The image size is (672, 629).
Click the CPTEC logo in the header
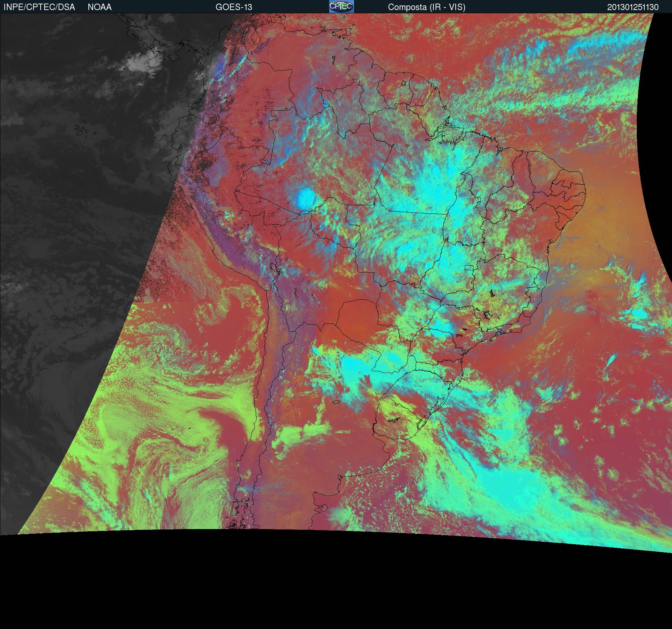click(341, 6)
